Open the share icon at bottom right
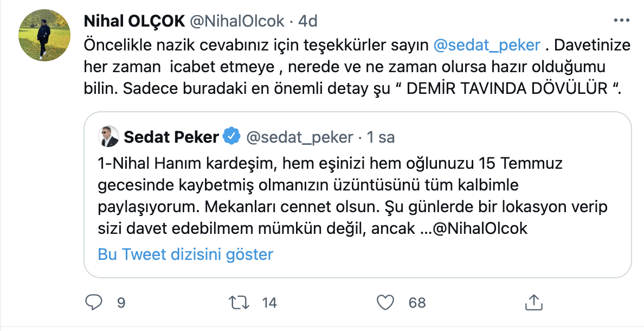This screenshot has width=644, height=331. point(533,302)
